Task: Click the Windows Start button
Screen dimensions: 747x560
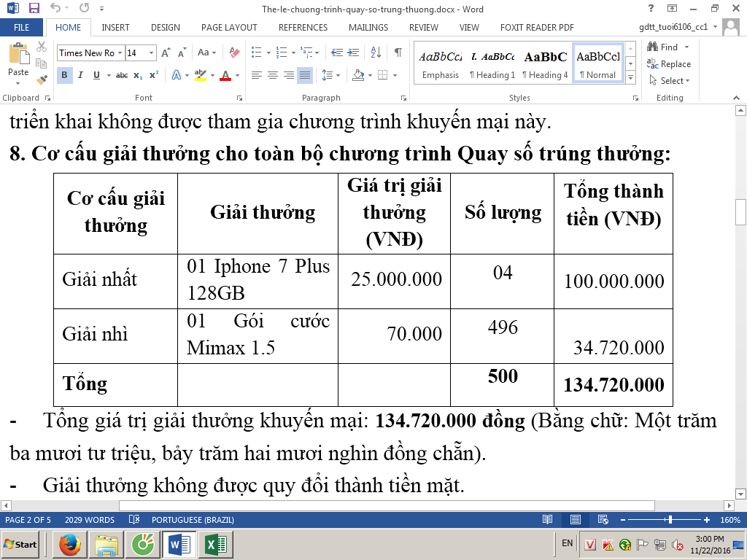Action: 20,544
